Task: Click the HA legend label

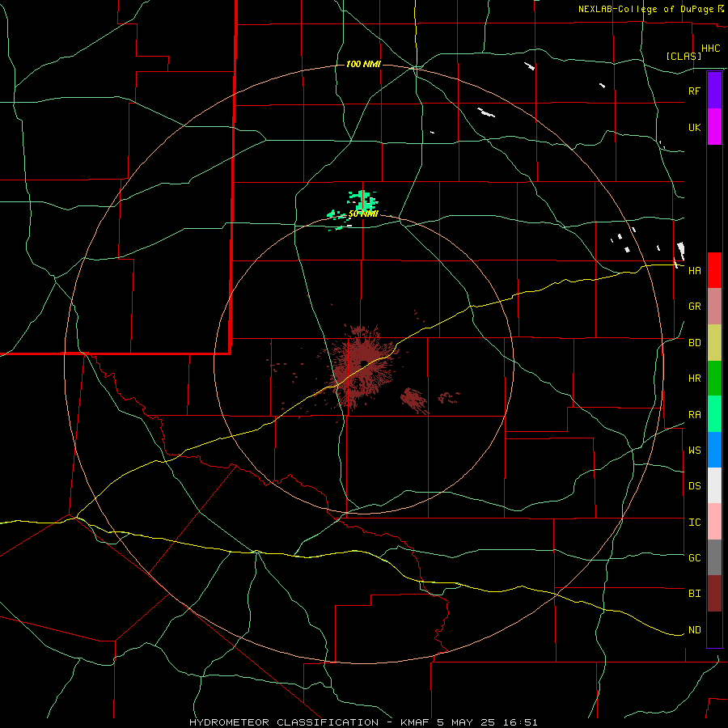Action: click(694, 270)
